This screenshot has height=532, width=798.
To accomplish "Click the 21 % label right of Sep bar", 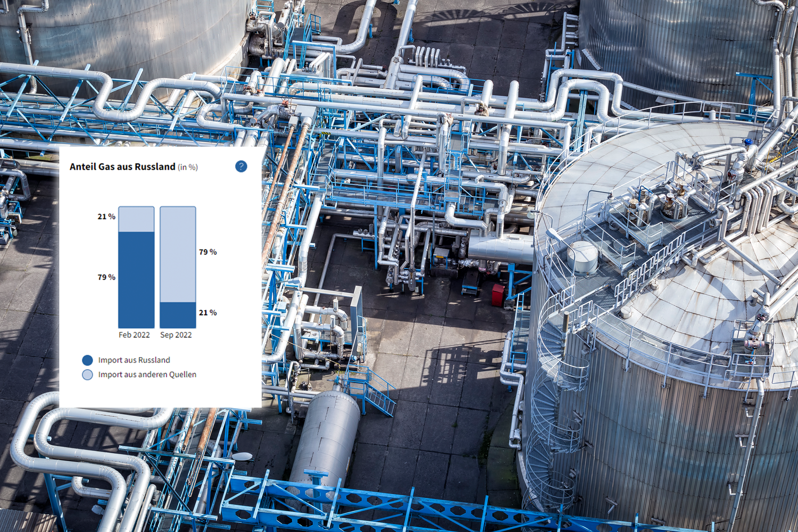I will click(208, 312).
